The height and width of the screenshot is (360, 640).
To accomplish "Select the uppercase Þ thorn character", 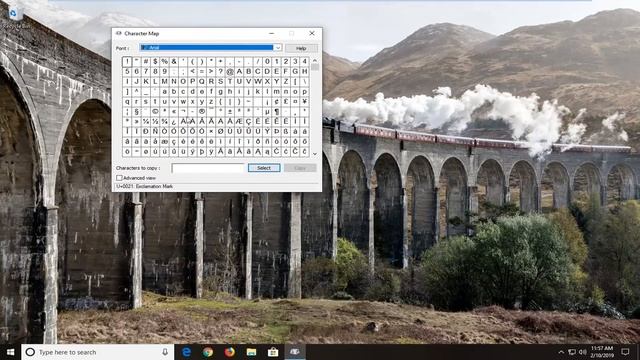I will [x=277, y=131].
